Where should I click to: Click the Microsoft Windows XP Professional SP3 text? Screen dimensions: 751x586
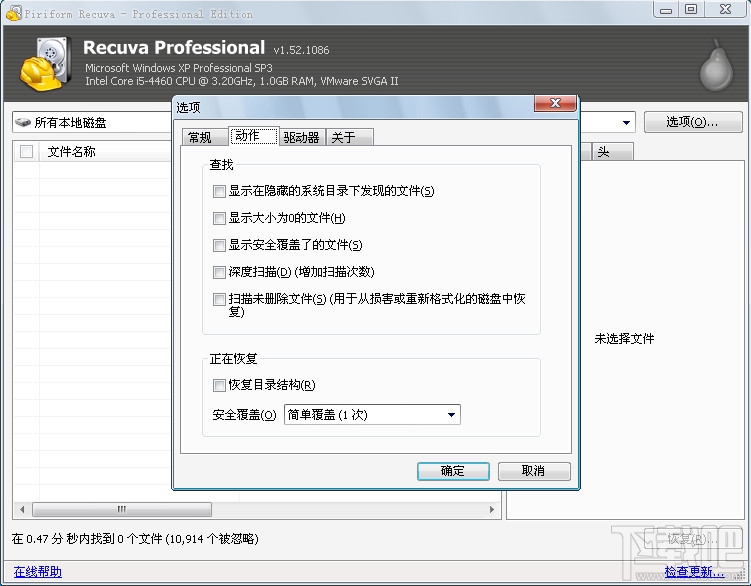pos(179,68)
